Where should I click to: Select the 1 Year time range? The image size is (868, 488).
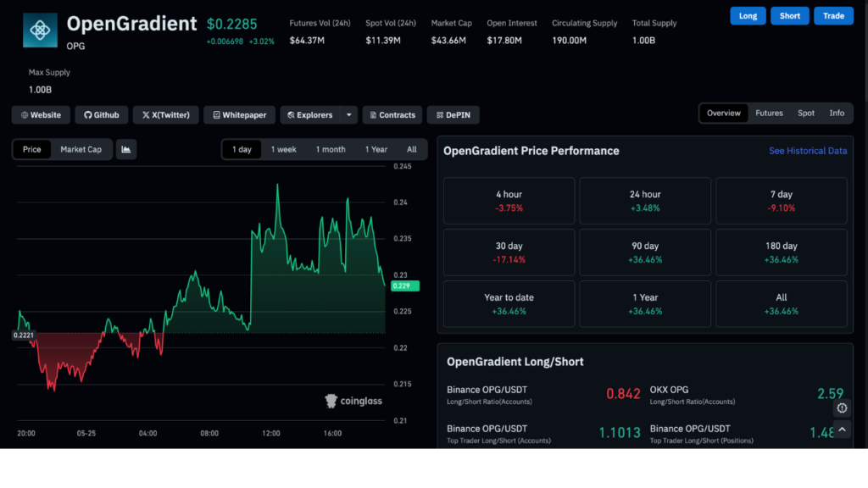[376, 149]
